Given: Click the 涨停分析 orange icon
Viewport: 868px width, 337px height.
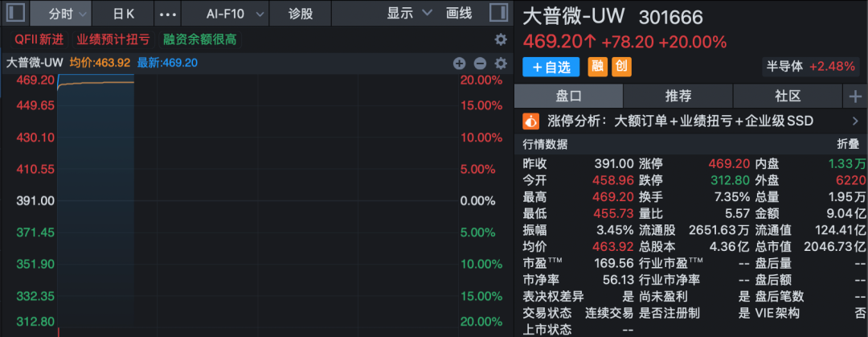Looking at the screenshot, I should 531,121.
